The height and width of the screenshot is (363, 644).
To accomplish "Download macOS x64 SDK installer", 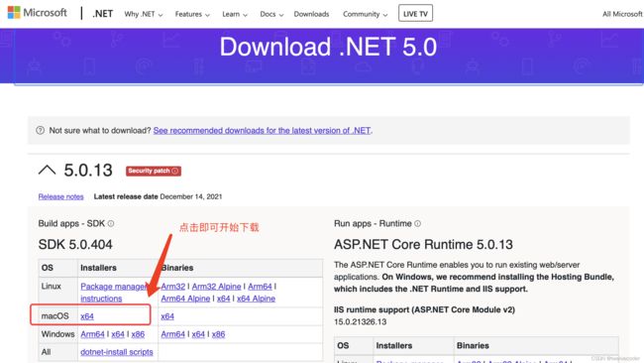I will click(87, 316).
